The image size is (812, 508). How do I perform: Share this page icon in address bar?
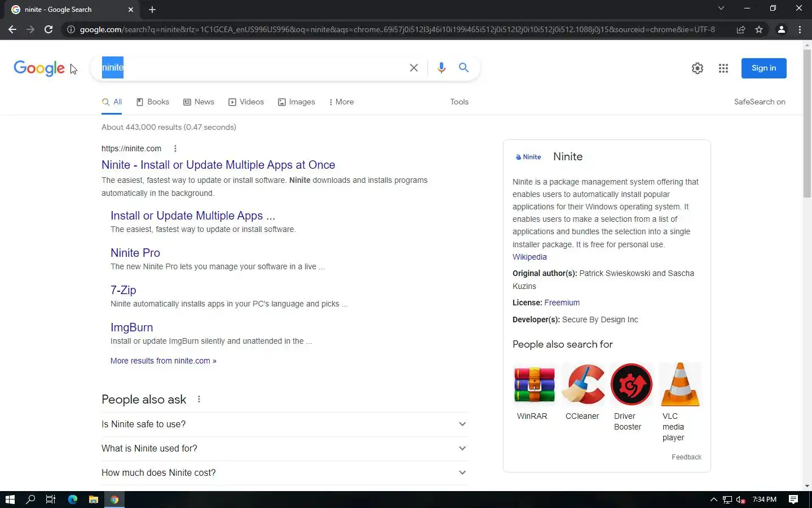741,29
